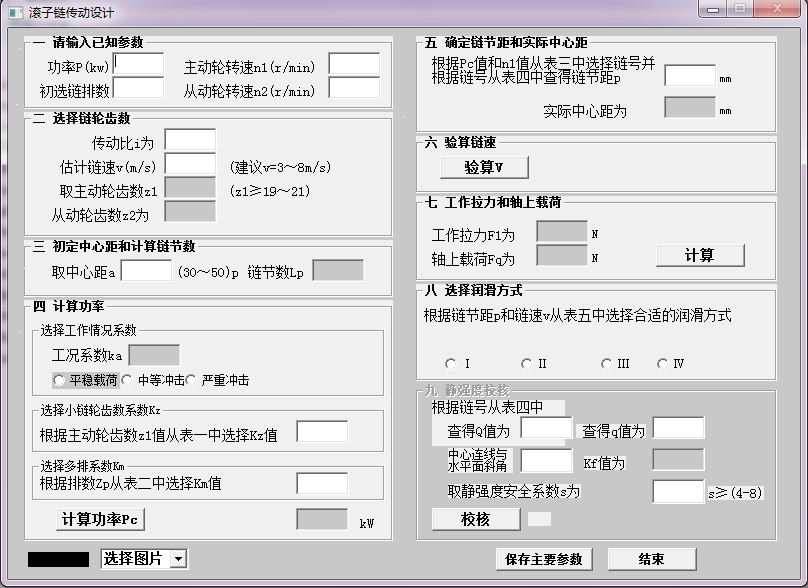Select the 中等冲击 radio button
The image size is (808, 588).
click(125, 380)
